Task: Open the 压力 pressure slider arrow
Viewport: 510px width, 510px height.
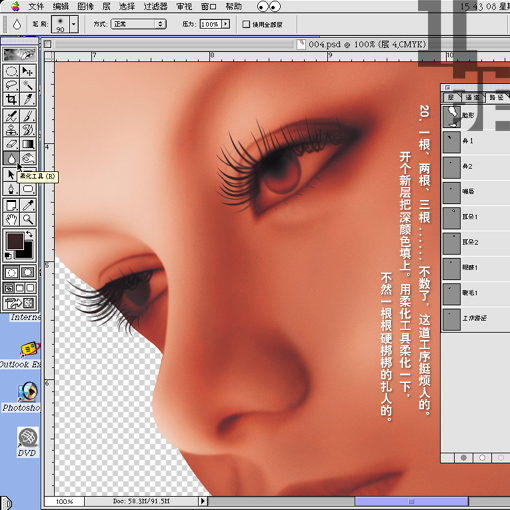Action: pos(226,24)
